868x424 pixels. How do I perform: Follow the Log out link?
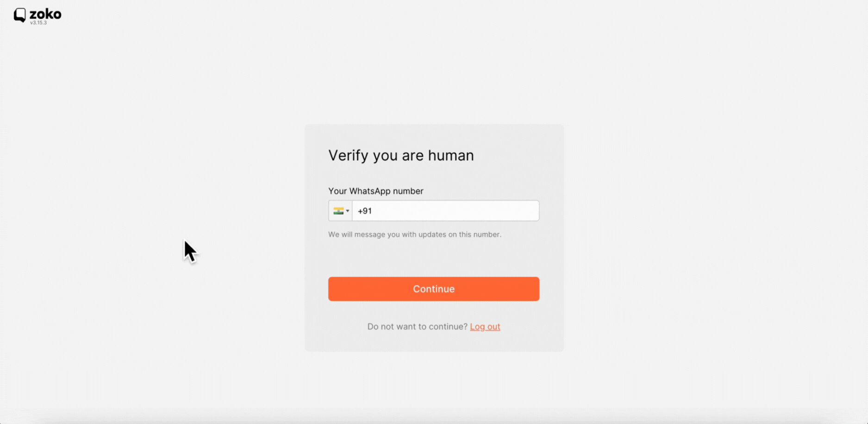(x=485, y=327)
